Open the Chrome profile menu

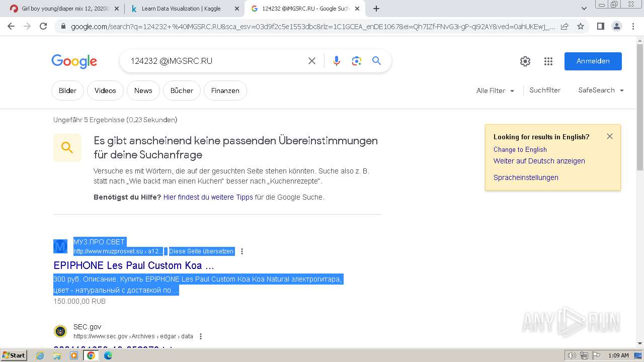click(x=616, y=26)
